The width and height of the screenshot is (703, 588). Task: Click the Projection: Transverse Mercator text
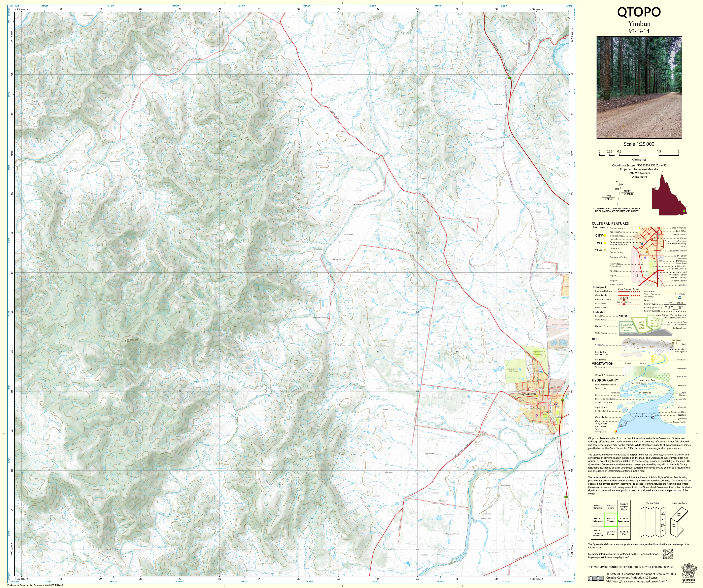pos(639,169)
